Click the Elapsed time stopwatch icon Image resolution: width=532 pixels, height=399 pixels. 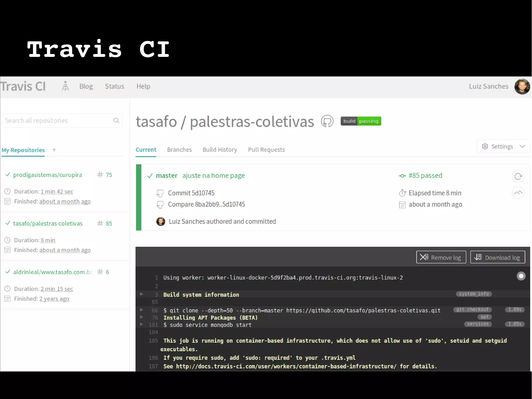pyautogui.click(x=402, y=193)
